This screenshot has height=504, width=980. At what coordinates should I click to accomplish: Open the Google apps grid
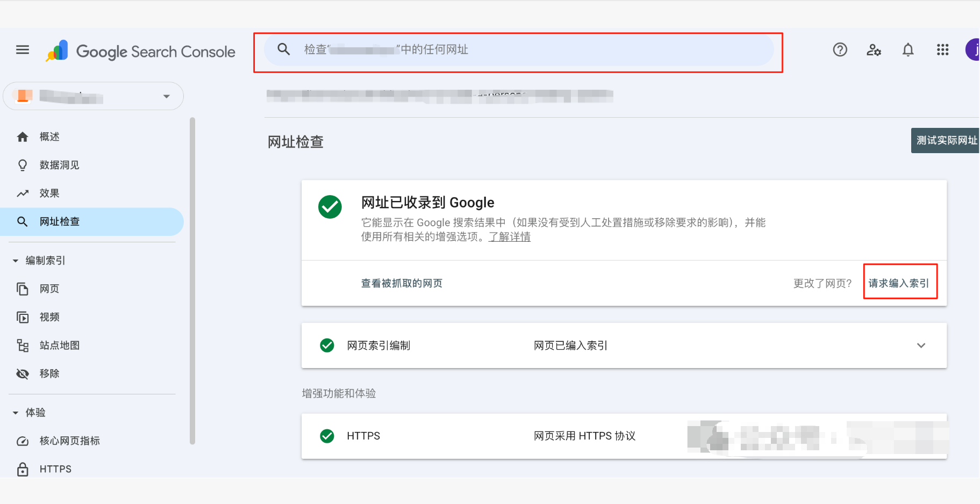pyautogui.click(x=942, y=49)
